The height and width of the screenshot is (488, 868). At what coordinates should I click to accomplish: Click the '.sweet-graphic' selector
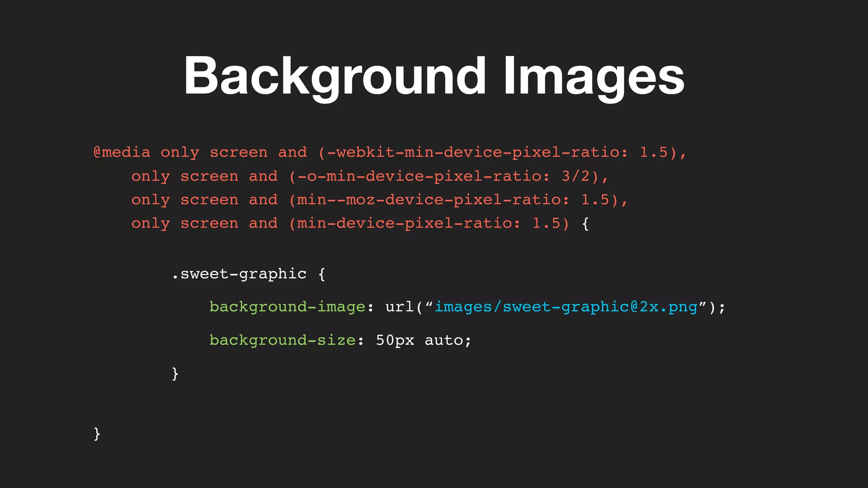(239, 274)
